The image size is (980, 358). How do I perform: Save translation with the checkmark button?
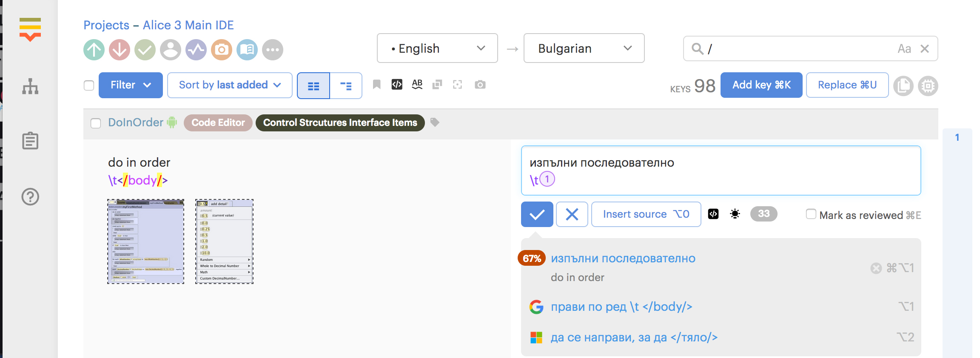(537, 214)
